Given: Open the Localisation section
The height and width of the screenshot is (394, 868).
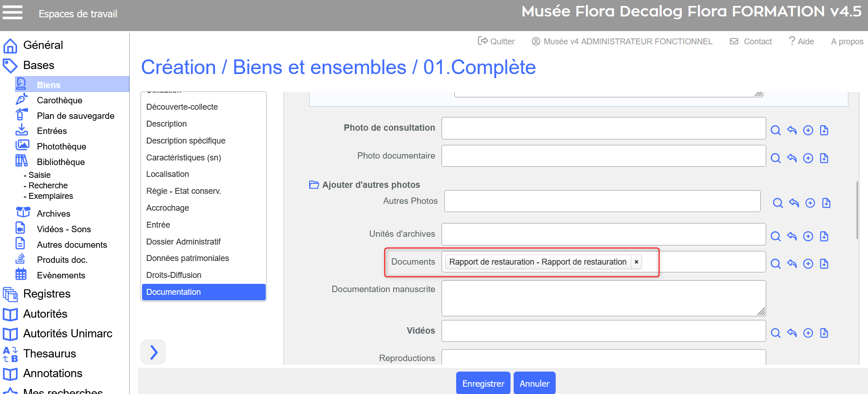Looking at the screenshot, I should 168,174.
